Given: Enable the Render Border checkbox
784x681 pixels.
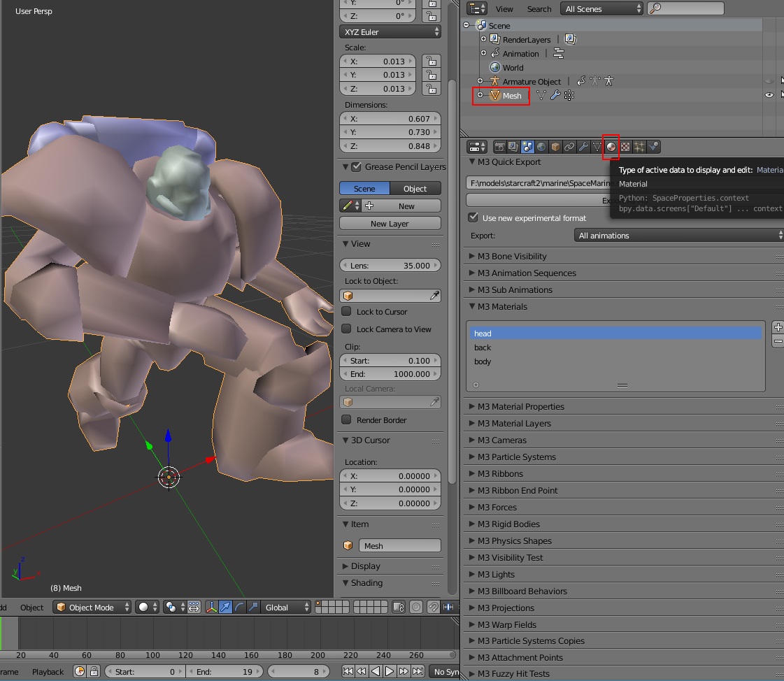Looking at the screenshot, I should click(346, 420).
